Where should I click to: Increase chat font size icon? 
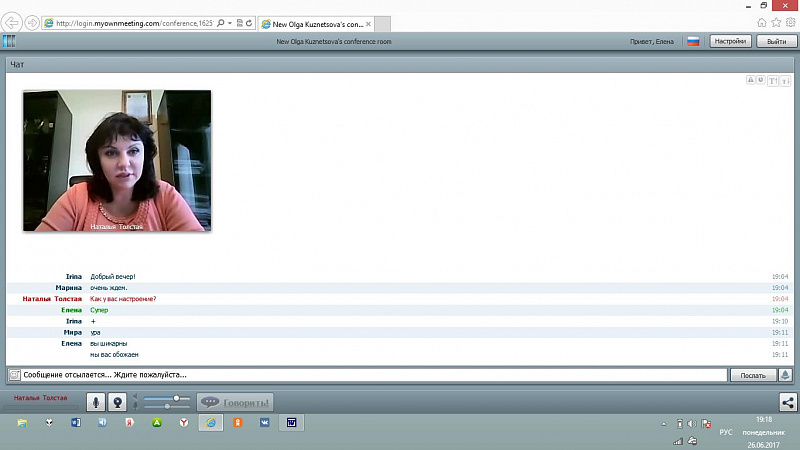[x=773, y=81]
